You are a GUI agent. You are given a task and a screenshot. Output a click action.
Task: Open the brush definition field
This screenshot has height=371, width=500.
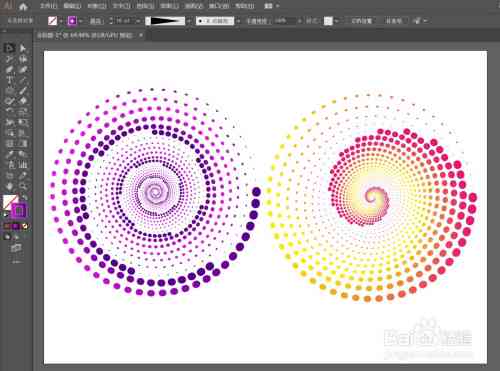click(x=215, y=21)
